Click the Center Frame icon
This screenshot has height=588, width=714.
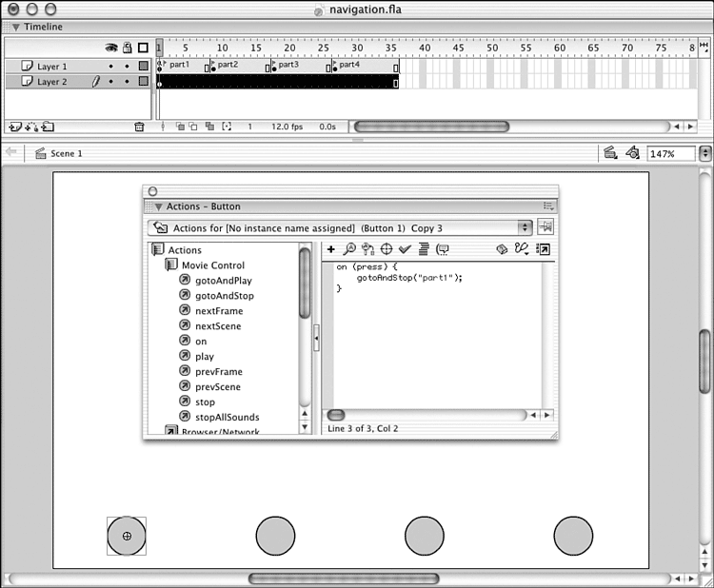pyautogui.click(x=163, y=127)
